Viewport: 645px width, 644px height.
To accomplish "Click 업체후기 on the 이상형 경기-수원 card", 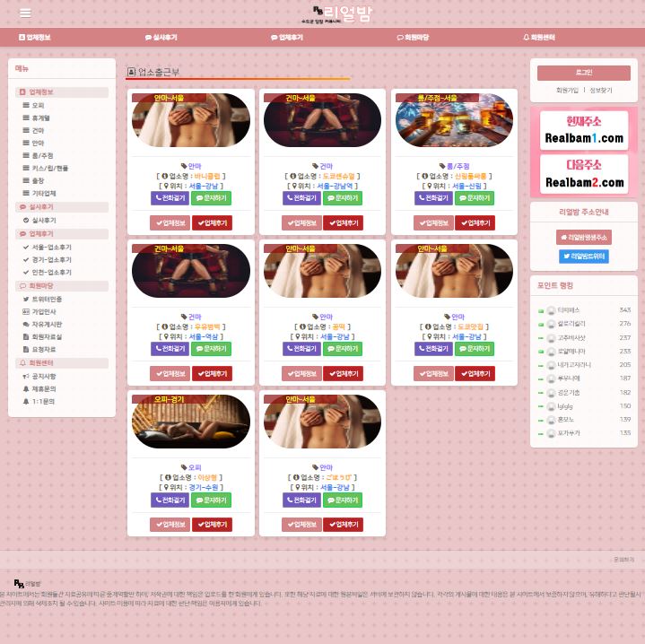I will point(213,525).
